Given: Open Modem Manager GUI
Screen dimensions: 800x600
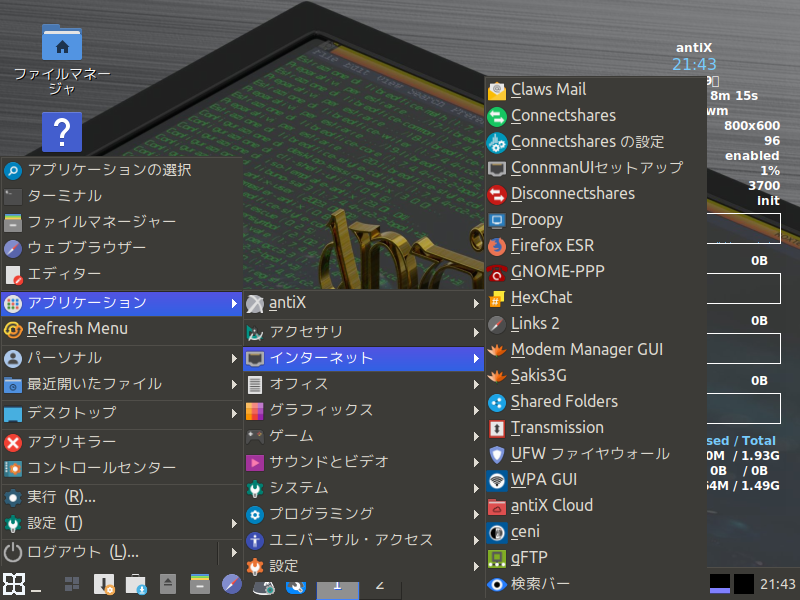Looking at the screenshot, I should [x=595, y=350].
